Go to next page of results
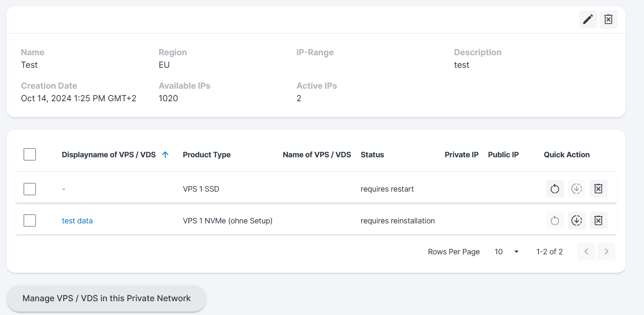 (606, 251)
